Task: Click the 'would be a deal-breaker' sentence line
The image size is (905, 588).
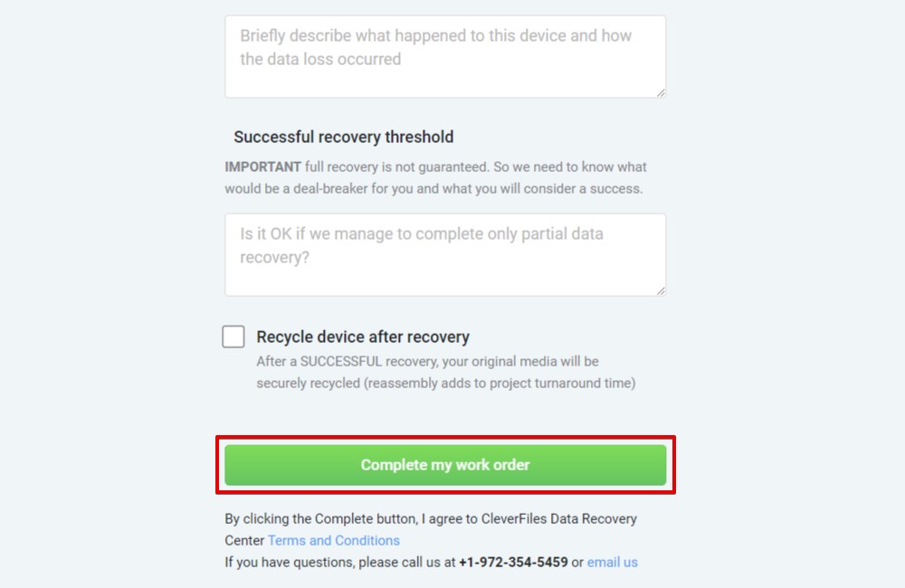Action: coord(433,189)
